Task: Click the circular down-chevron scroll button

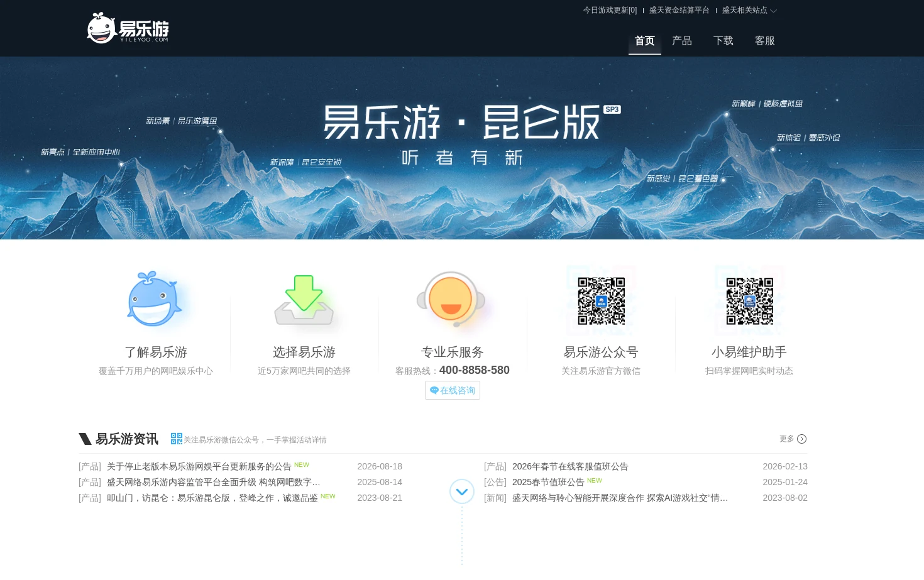Action: (x=462, y=491)
